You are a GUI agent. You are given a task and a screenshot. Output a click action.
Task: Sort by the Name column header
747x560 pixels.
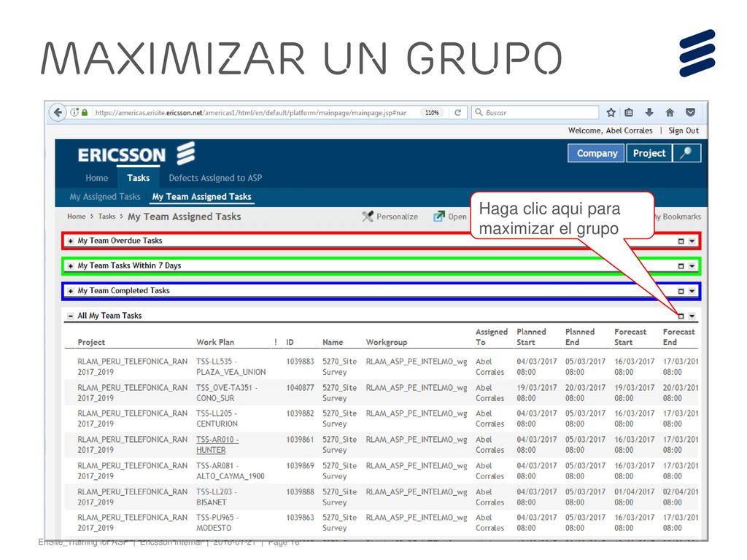tap(333, 343)
